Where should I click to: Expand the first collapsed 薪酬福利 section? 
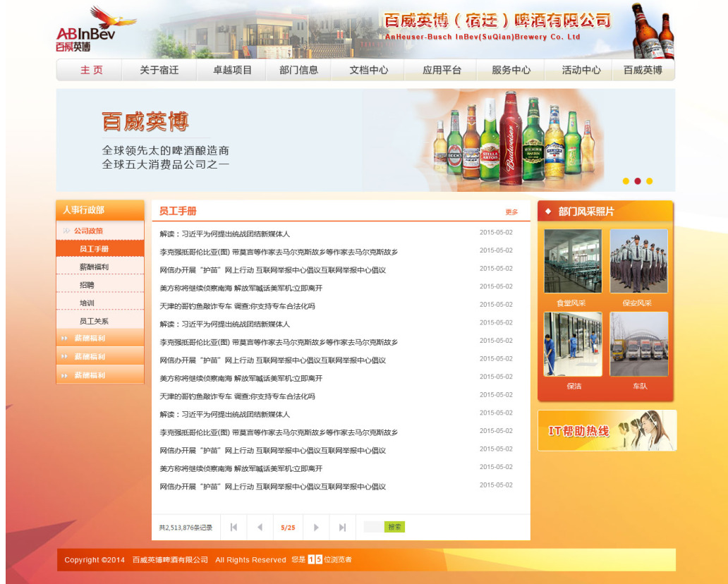click(100, 338)
